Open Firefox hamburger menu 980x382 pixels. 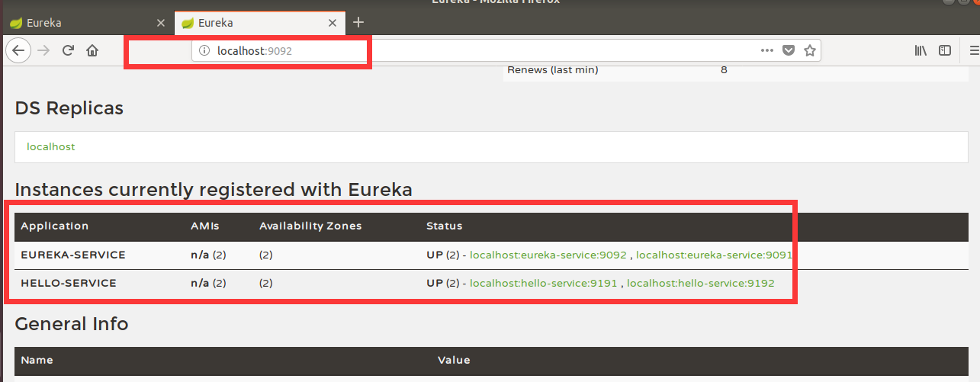973,50
